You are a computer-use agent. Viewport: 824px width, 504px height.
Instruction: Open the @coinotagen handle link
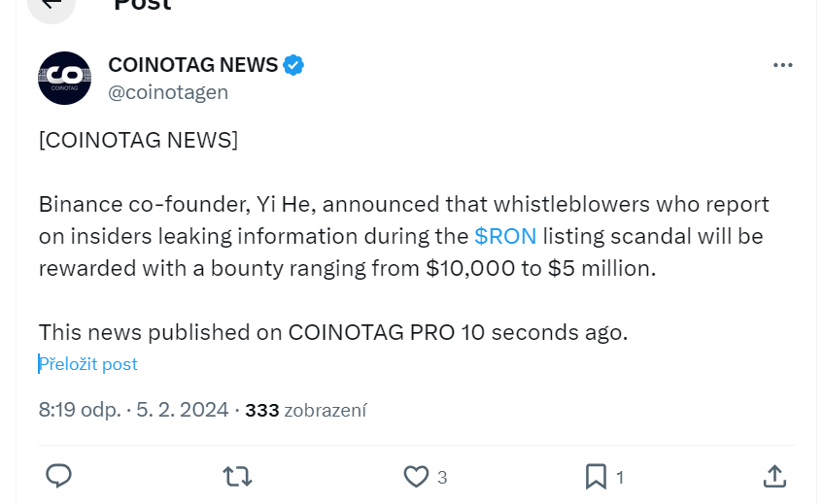point(167,92)
